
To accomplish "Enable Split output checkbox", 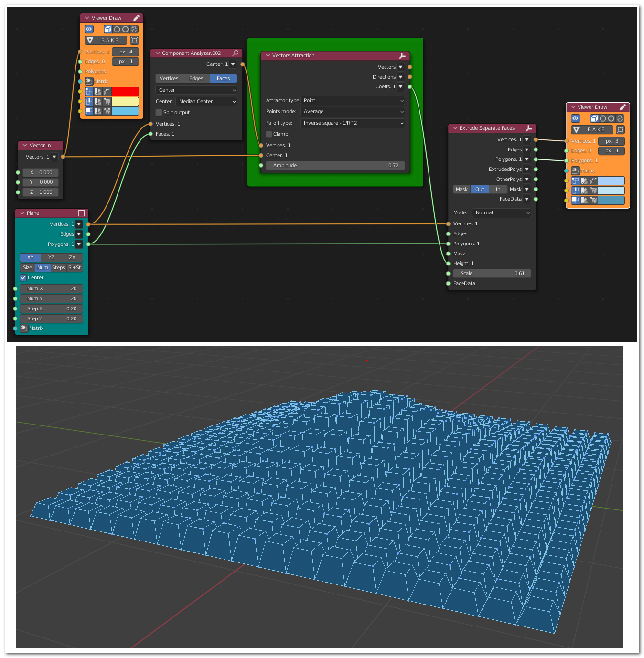I will [159, 112].
